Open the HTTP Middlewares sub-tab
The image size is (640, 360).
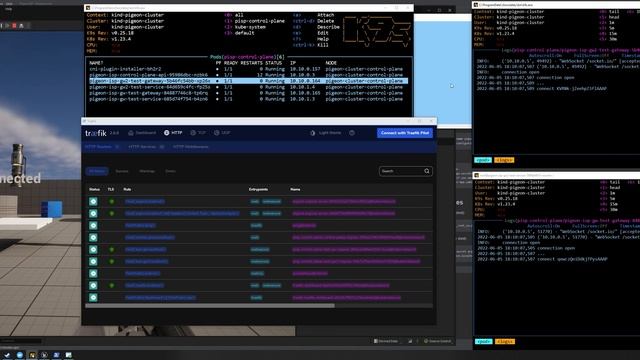pos(191,147)
